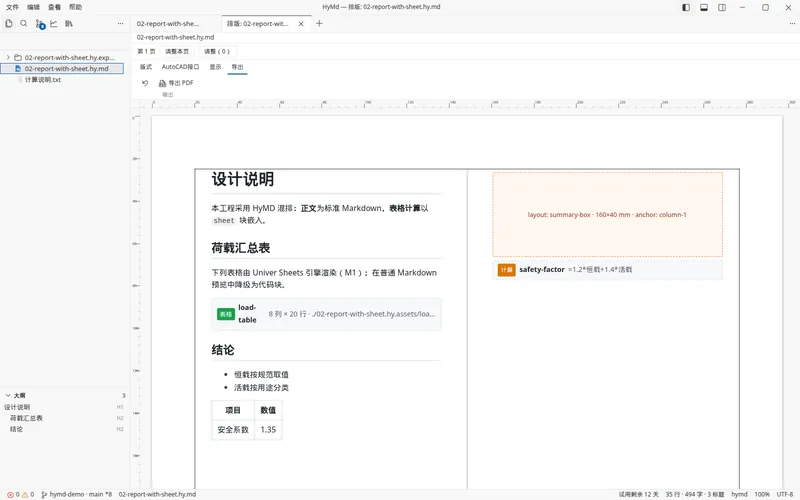Open the 文件 menu
This screenshot has width=800, height=500.
pos(12,7)
